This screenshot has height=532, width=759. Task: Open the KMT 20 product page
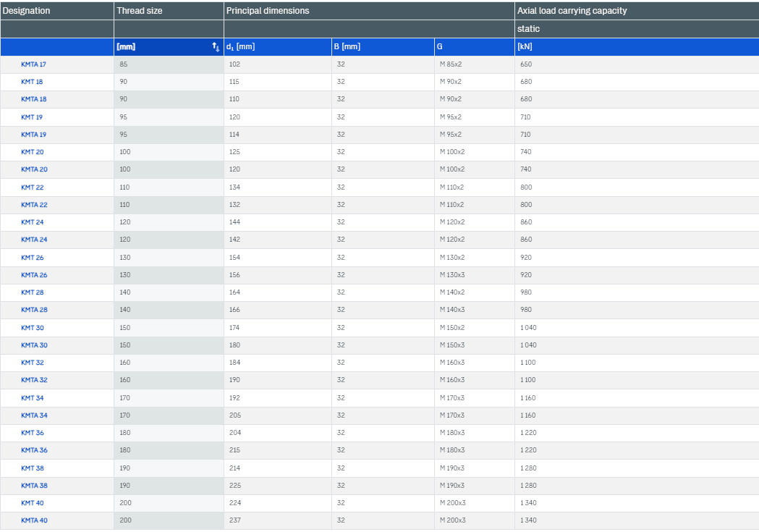pos(32,152)
